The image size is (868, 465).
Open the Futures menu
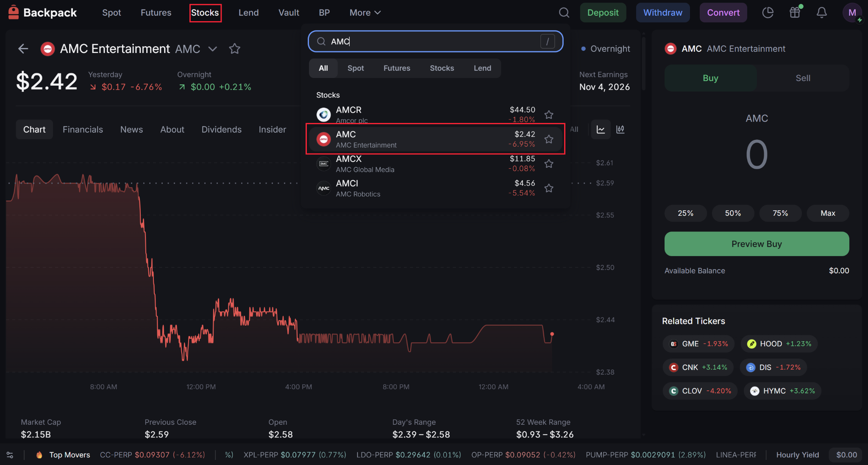tap(156, 13)
